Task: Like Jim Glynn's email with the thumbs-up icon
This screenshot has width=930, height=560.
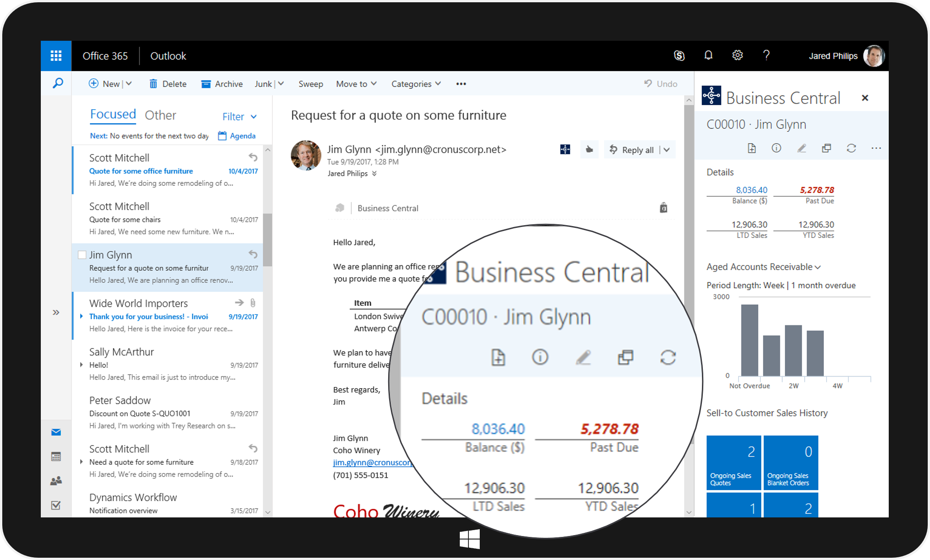Action: pyautogui.click(x=589, y=150)
